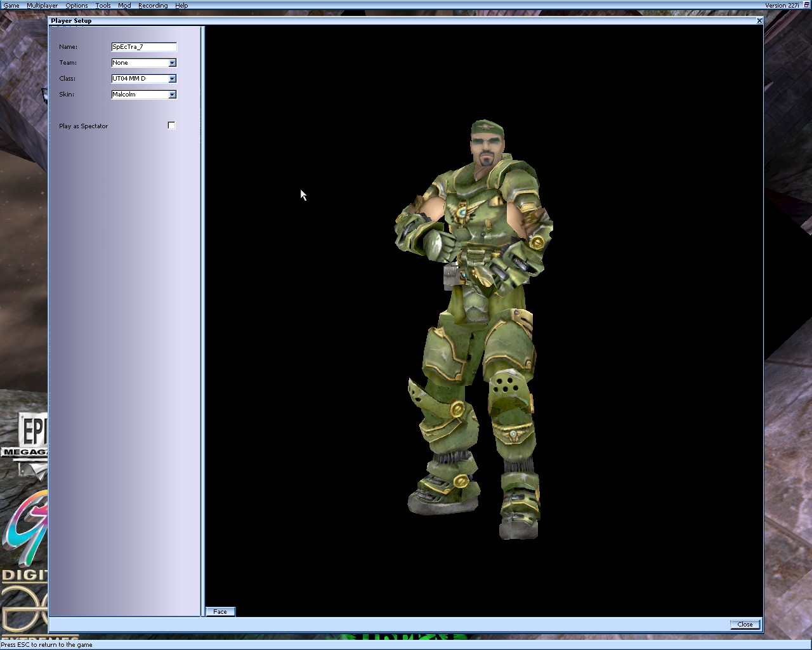The image size is (812, 650).
Task: Click the 'Name:' label
Action: tap(68, 47)
